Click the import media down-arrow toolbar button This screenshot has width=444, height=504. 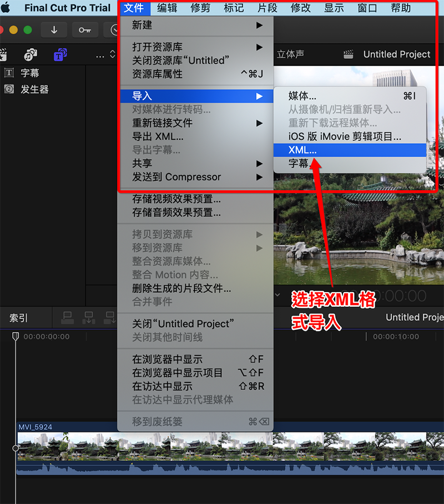54,30
